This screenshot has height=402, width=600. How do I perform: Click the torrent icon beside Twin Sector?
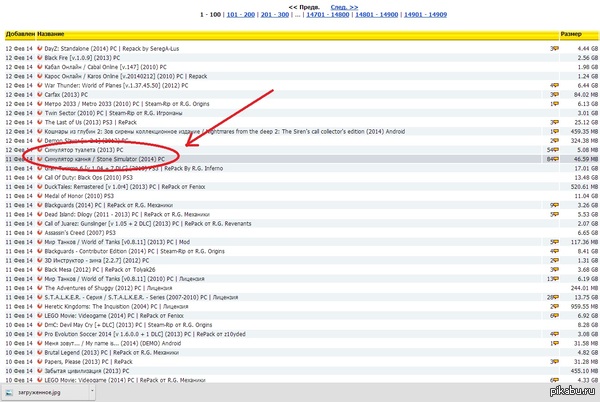[39, 113]
